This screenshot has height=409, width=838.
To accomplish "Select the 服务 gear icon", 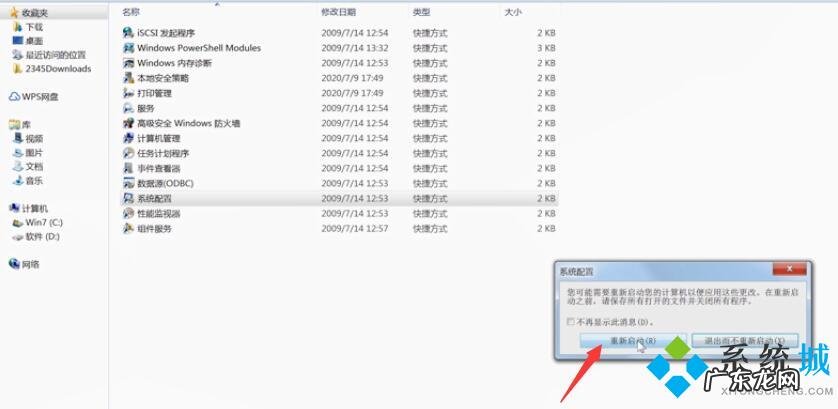I will click(128, 108).
